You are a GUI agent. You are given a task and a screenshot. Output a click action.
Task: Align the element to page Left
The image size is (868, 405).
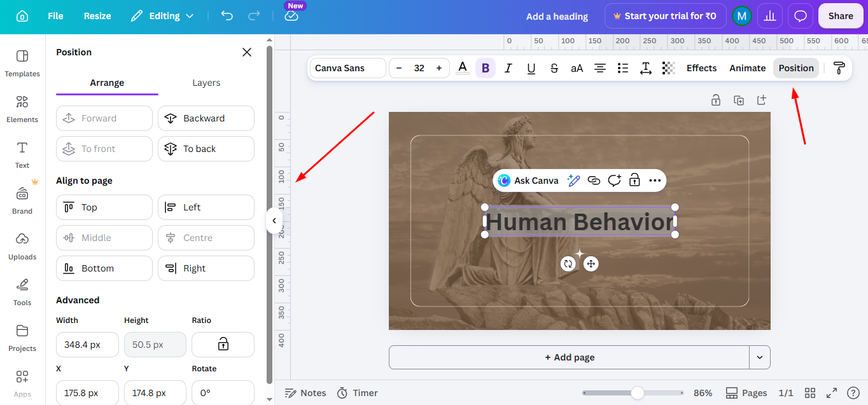click(206, 207)
